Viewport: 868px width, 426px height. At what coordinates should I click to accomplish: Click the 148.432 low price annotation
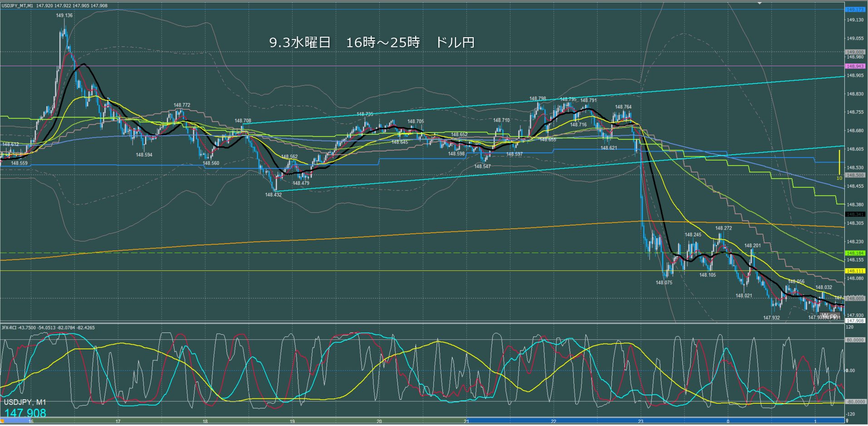[x=273, y=195]
